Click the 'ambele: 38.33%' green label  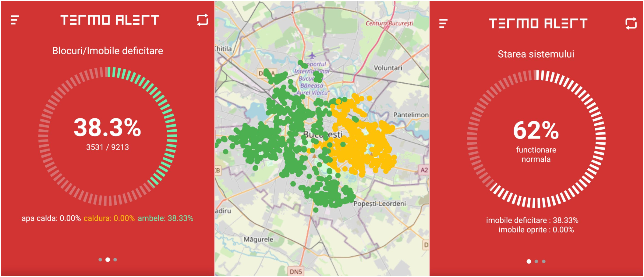pos(165,218)
